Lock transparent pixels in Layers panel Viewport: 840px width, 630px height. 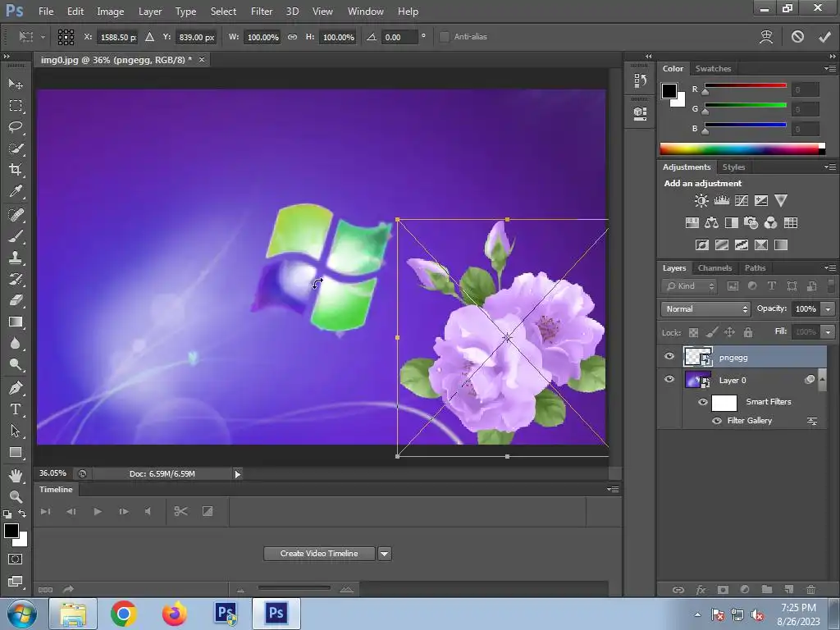[x=693, y=333]
